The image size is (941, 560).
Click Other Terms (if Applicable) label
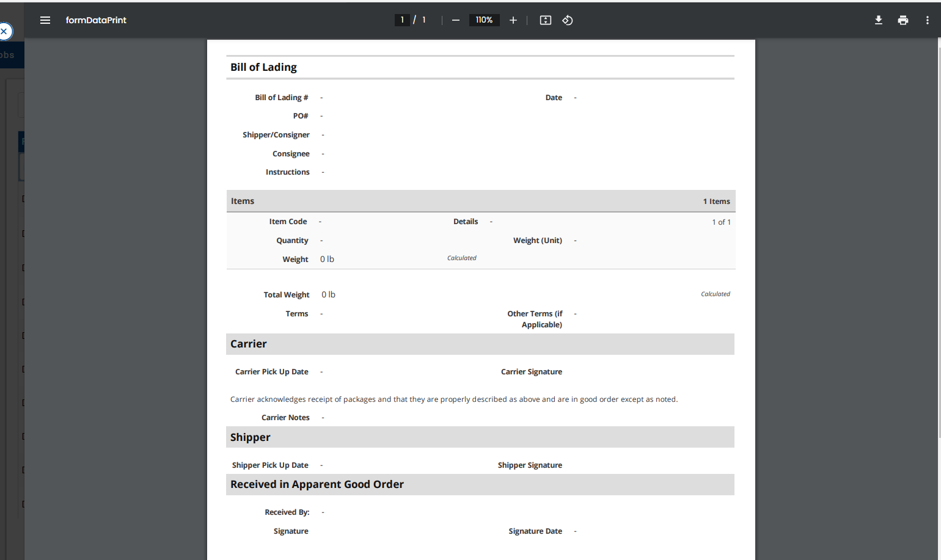535,319
